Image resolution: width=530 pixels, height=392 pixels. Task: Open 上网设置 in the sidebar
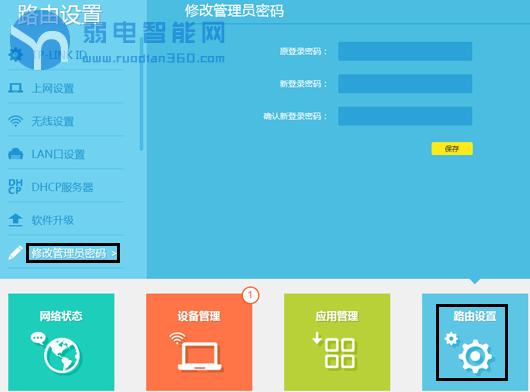[53, 89]
